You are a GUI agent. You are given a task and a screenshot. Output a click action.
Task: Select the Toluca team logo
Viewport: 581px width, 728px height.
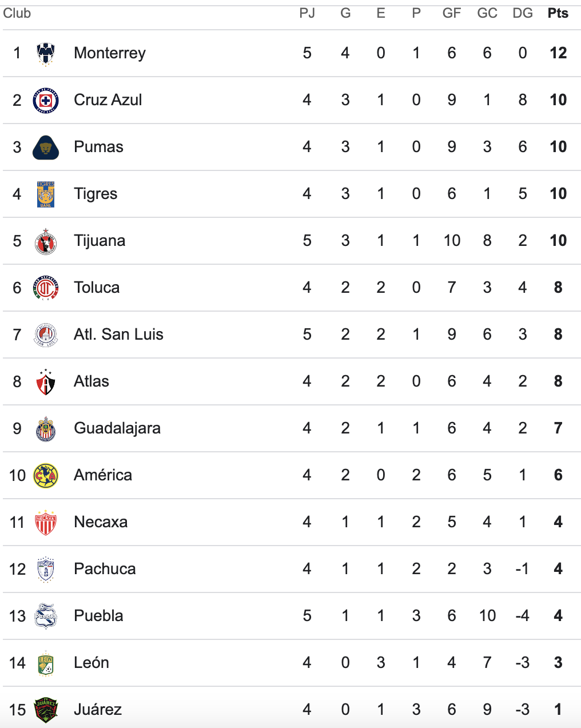coord(46,288)
